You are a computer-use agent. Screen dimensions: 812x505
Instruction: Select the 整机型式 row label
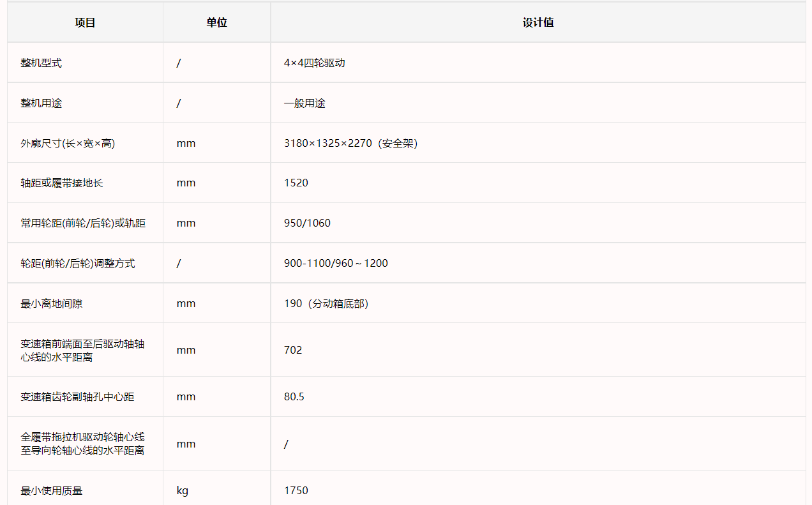point(41,63)
